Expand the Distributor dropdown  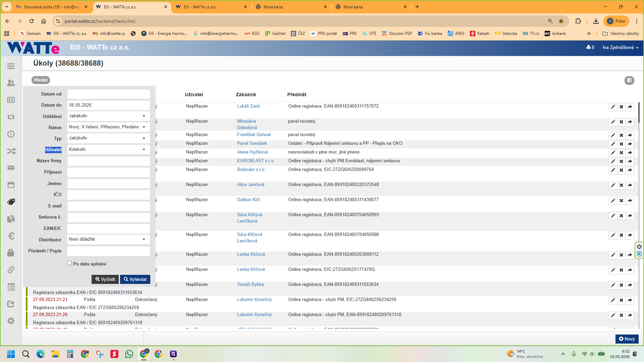click(x=109, y=239)
